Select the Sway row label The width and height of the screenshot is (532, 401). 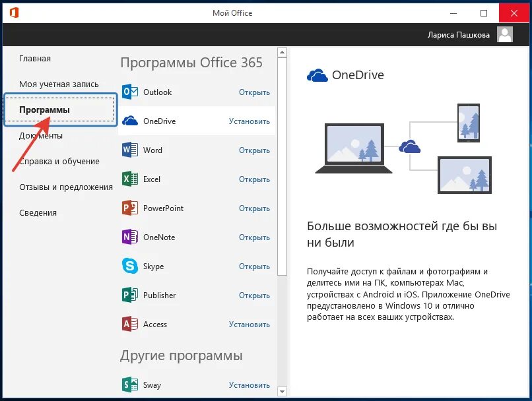coord(152,385)
